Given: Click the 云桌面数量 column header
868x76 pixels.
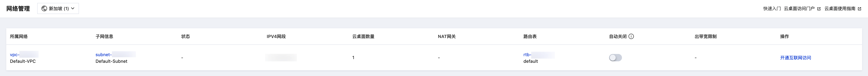Looking at the screenshot, I should pyautogui.click(x=363, y=37).
